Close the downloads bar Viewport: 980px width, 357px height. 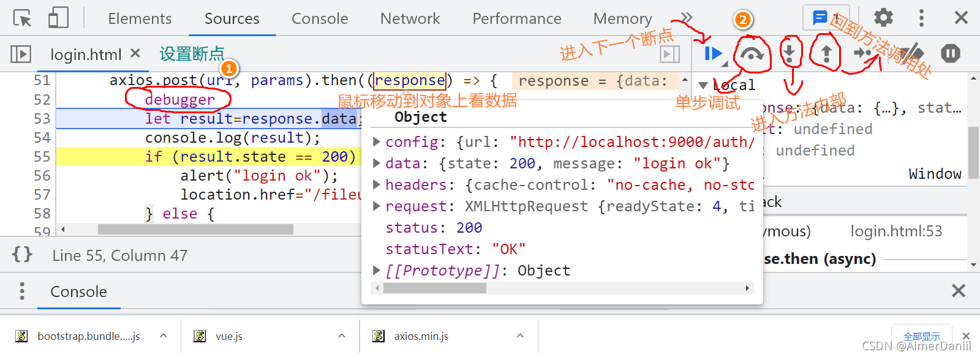966,336
